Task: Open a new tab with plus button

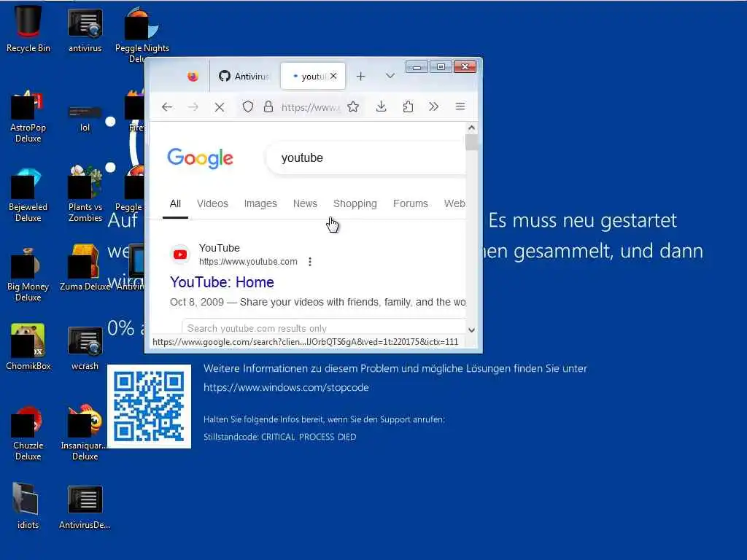Action: point(360,76)
